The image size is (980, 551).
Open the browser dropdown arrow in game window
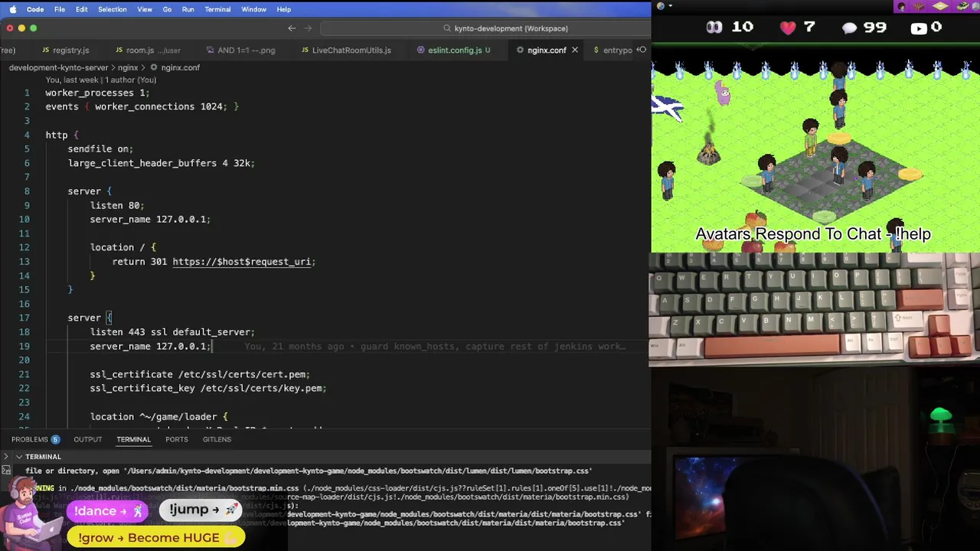tap(671, 6)
